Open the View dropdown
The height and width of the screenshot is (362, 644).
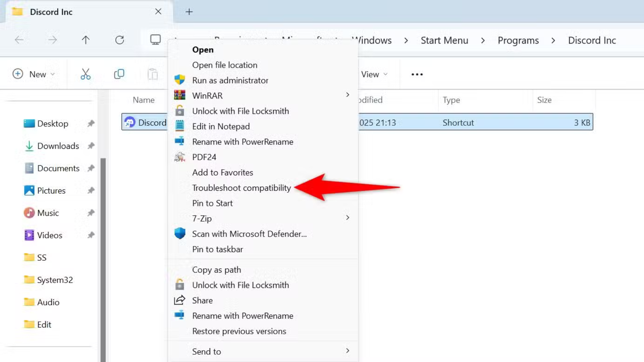(x=373, y=74)
